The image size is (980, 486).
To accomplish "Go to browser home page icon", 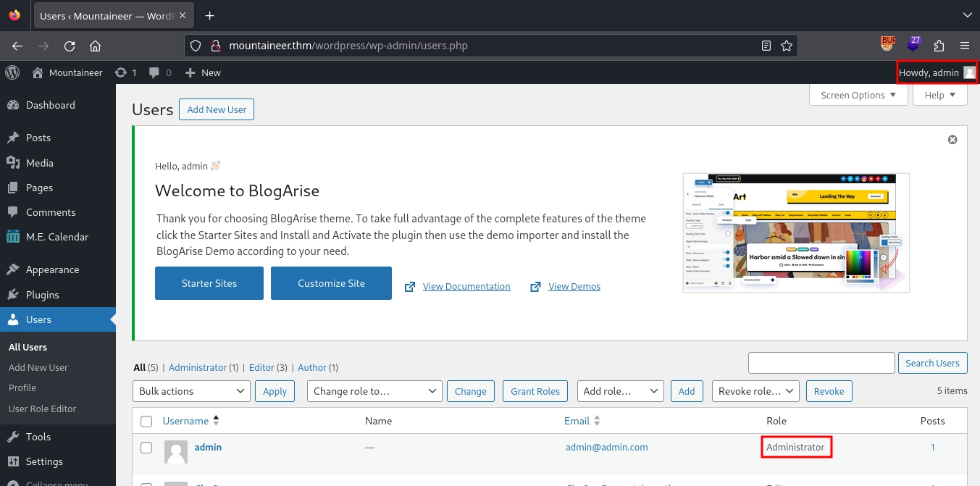I will pos(95,46).
